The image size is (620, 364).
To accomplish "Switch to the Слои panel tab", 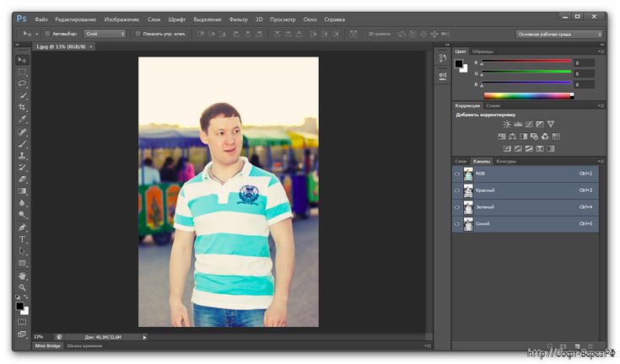I will (x=461, y=161).
